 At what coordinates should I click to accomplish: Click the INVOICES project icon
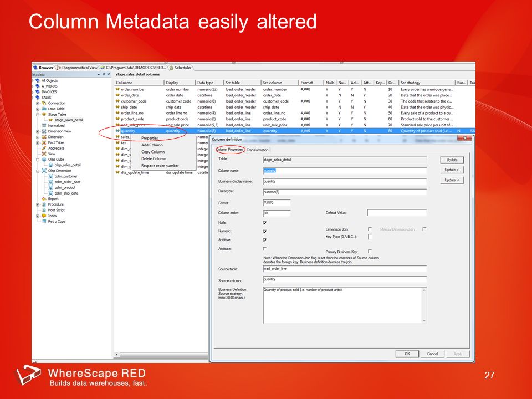37,92
